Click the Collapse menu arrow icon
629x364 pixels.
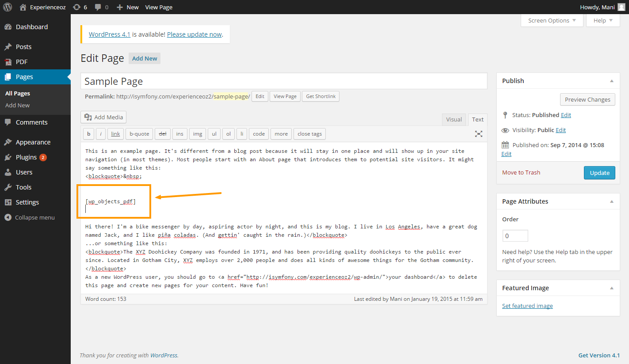pos(8,217)
